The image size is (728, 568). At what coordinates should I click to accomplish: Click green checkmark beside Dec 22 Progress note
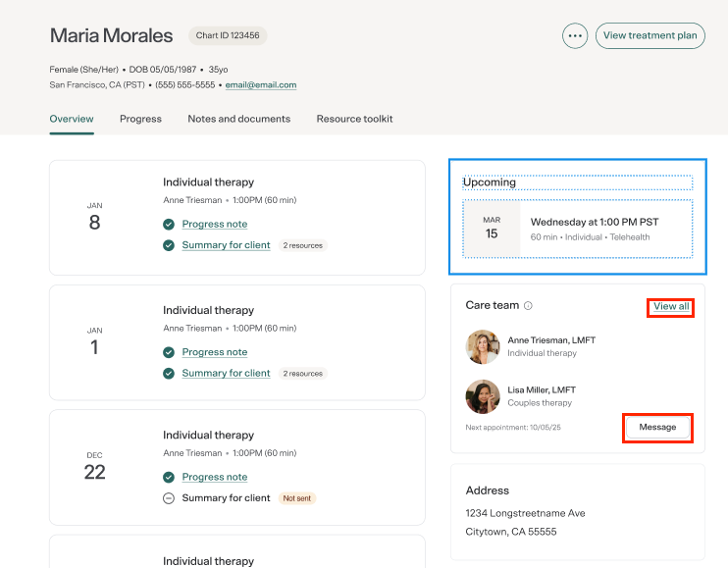pyautogui.click(x=169, y=477)
